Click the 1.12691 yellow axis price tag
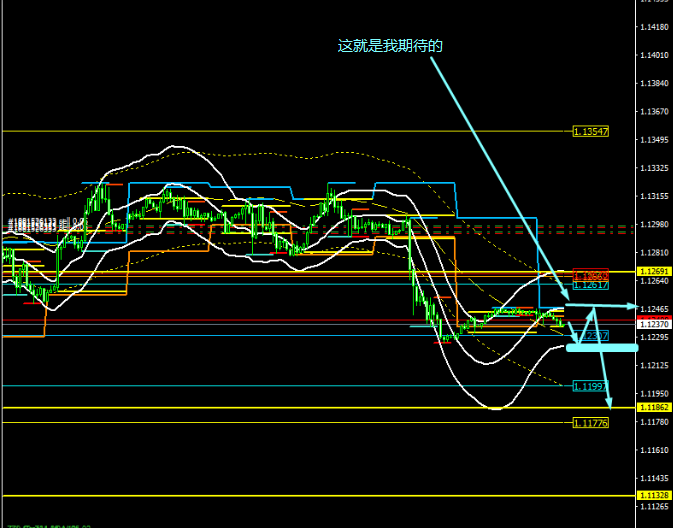 tap(654, 271)
